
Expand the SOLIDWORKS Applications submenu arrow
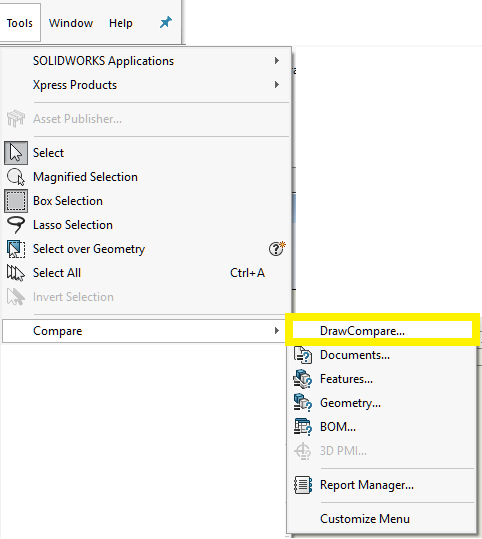[x=277, y=61]
